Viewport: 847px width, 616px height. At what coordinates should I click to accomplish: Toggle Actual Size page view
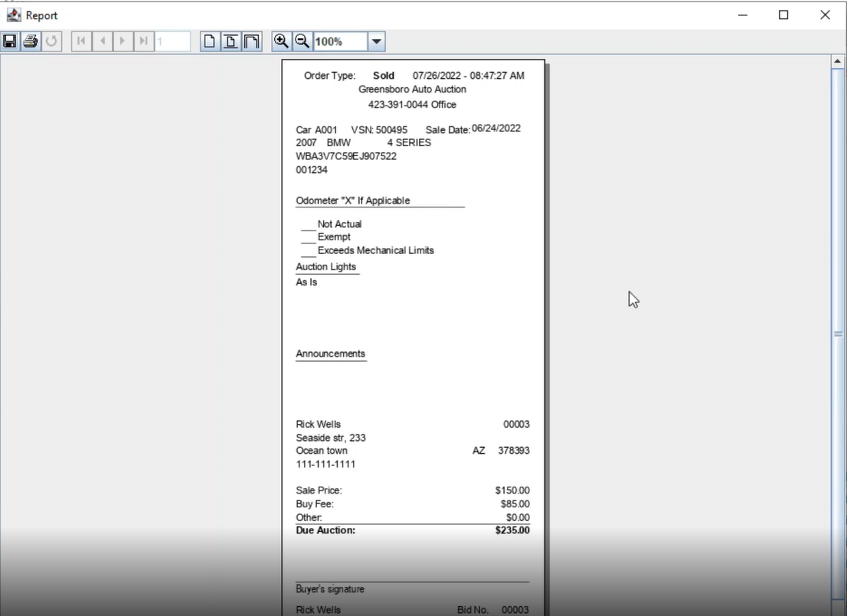pos(210,41)
